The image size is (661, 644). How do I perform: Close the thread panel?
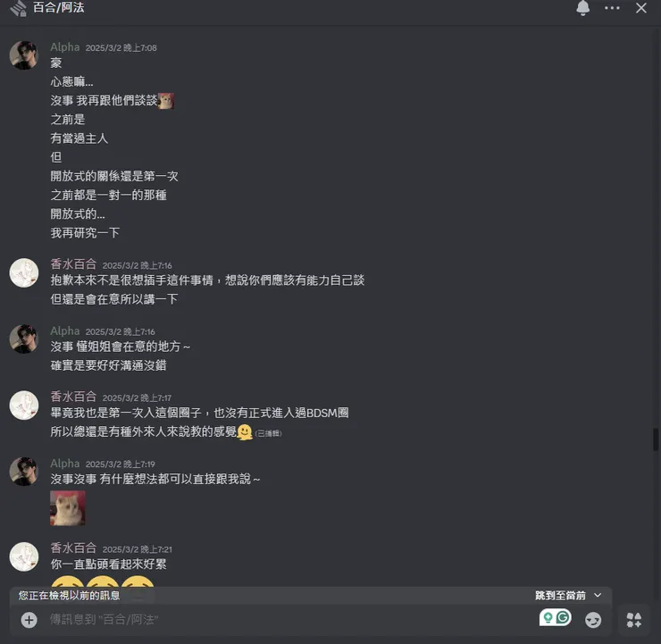click(x=641, y=8)
